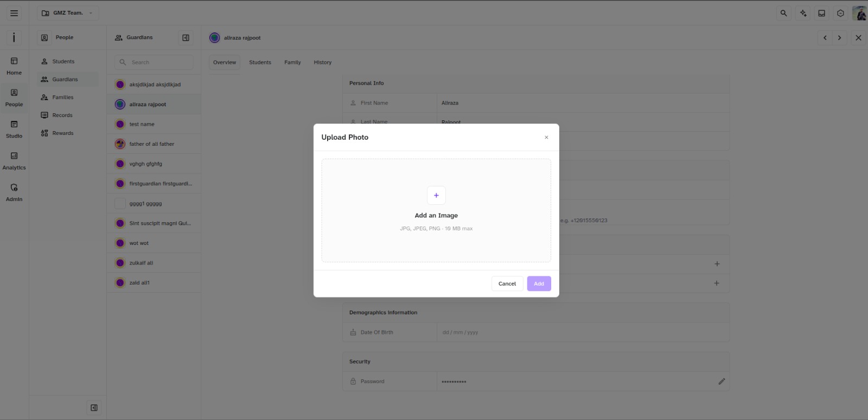The width and height of the screenshot is (868, 420).
Task: Collapse the Guardians list panel
Action: coord(186,38)
